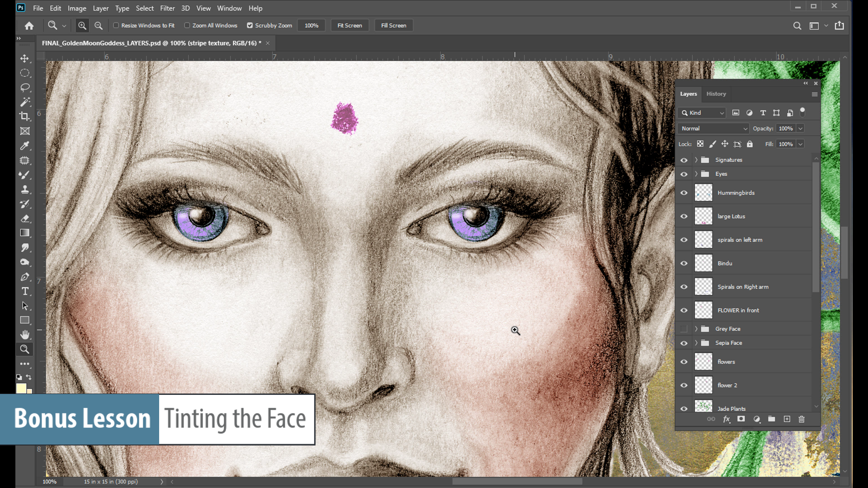Select the FINAL_GoldenMoonGoddess_LAYERS.psd document tab
The height and width of the screenshot is (488, 868).
pos(151,43)
